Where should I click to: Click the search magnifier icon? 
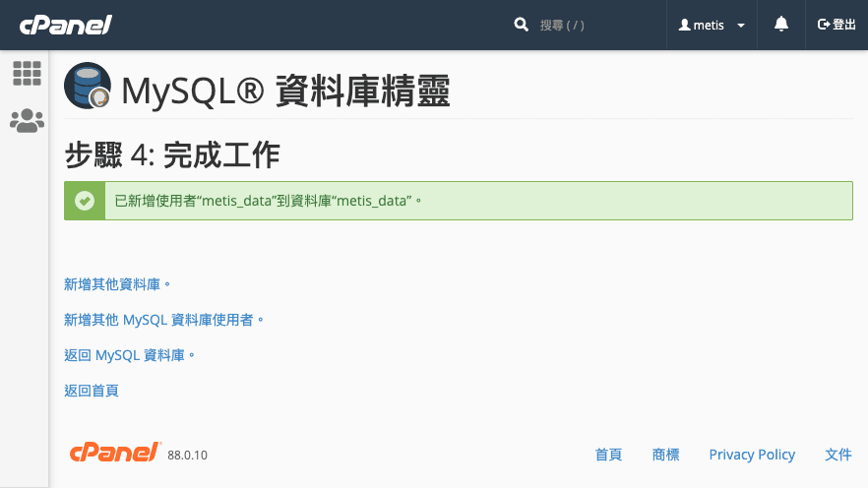click(521, 25)
